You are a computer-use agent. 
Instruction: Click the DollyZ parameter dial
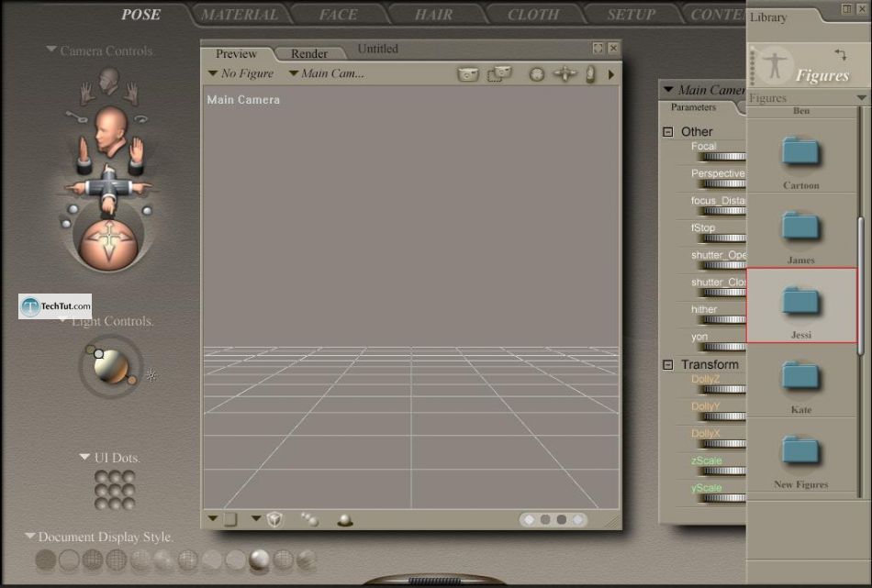(723, 390)
